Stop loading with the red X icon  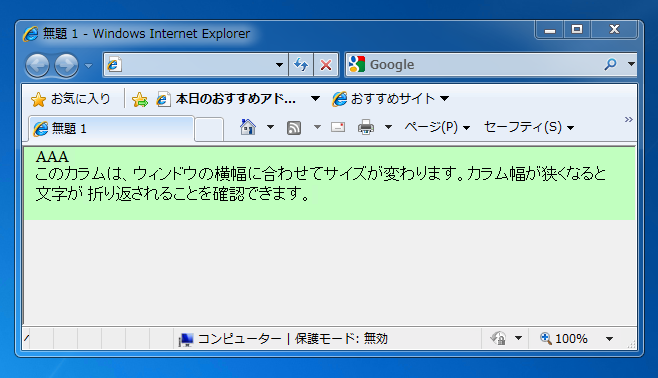click(x=326, y=65)
